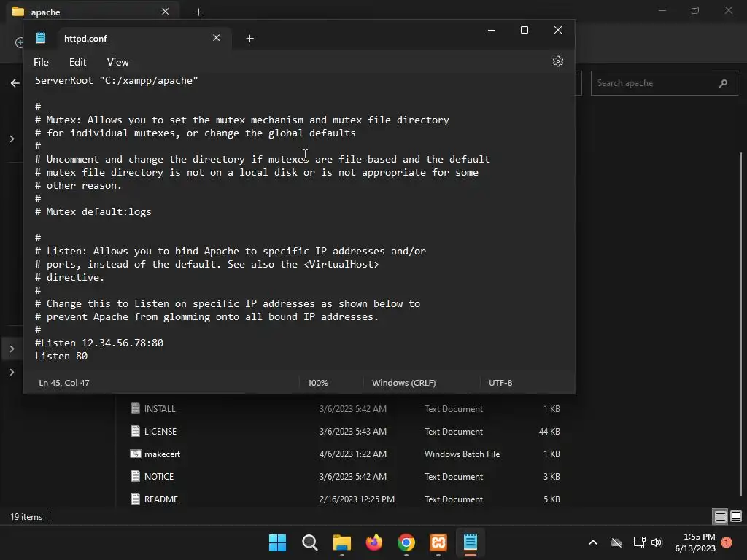Expand the bottom navigation pane chevron

[12, 373]
